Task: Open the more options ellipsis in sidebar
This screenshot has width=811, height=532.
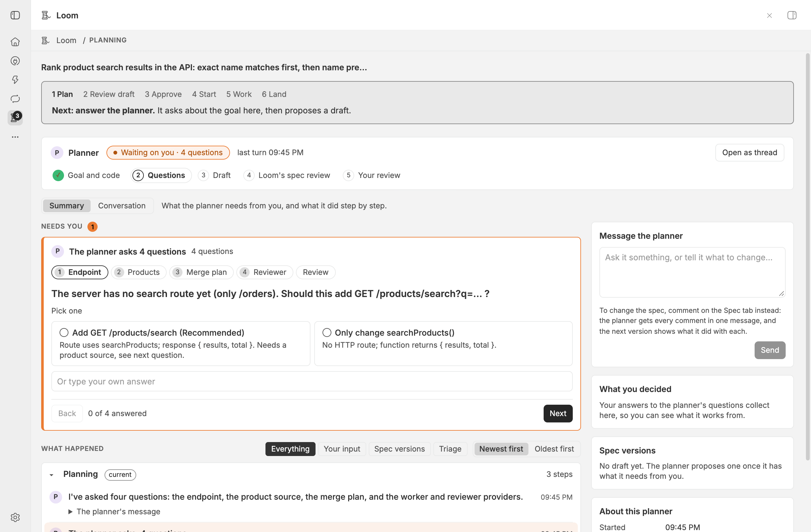Action: click(15, 137)
